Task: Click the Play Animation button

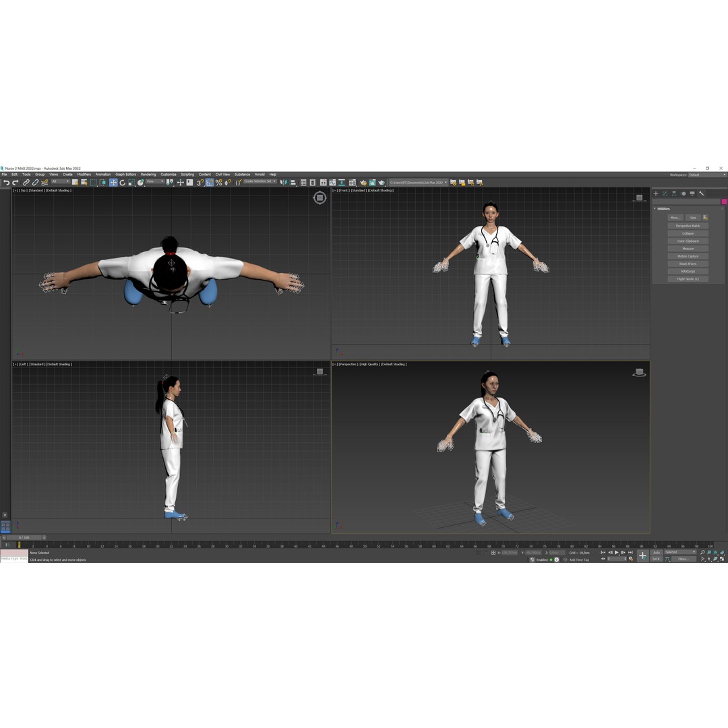Action: (x=617, y=553)
